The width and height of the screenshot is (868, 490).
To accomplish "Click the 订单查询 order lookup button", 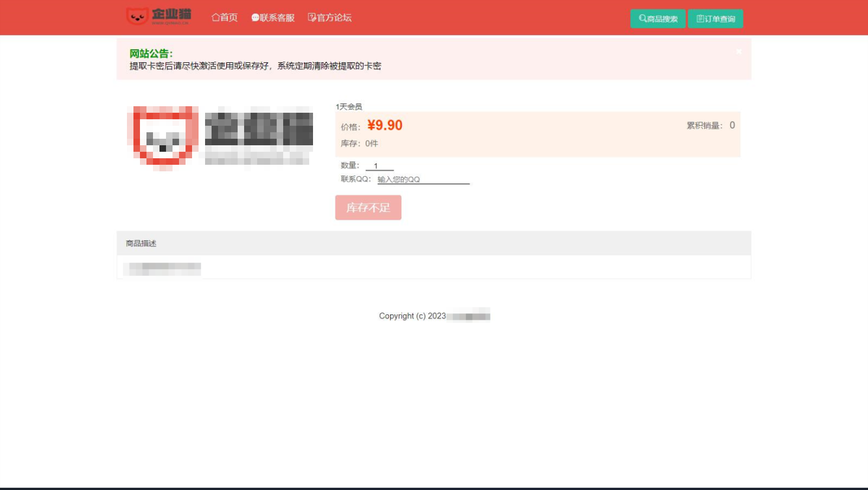I will (x=716, y=18).
